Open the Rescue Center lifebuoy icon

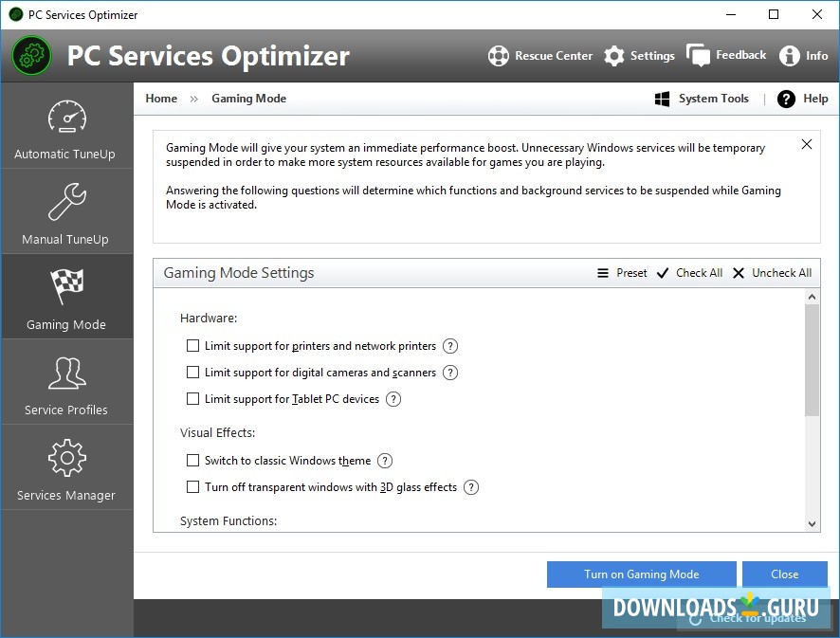[x=498, y=56]
